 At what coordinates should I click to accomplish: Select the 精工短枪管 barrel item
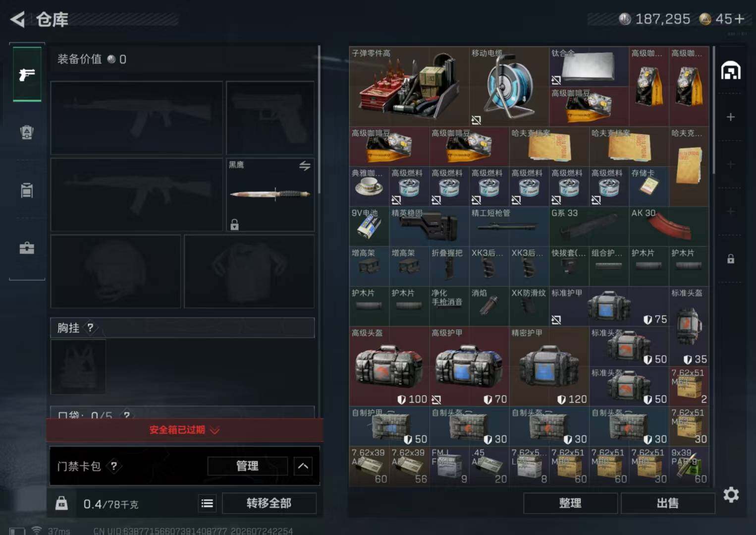coord(509,227)
